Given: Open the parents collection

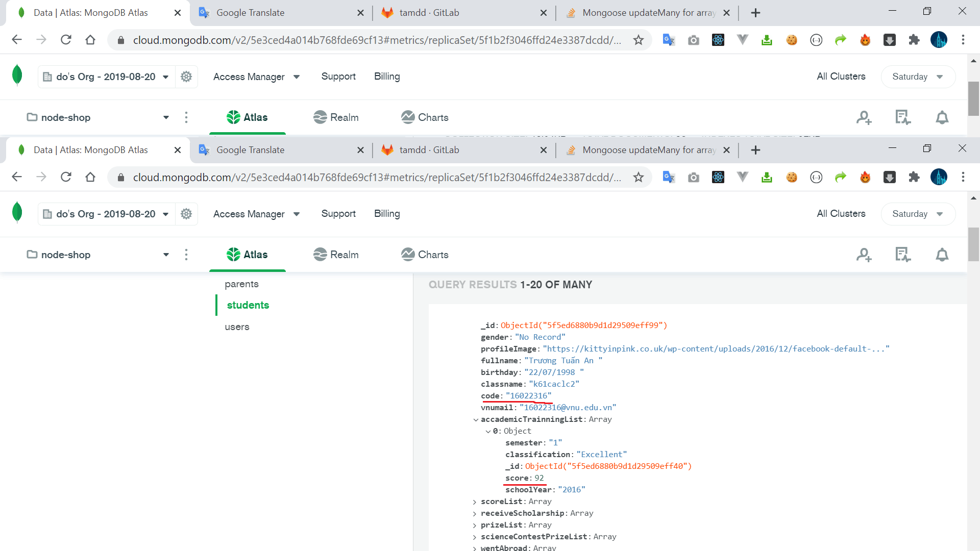Looking at the screenshot, I should [x=241, y=284].
